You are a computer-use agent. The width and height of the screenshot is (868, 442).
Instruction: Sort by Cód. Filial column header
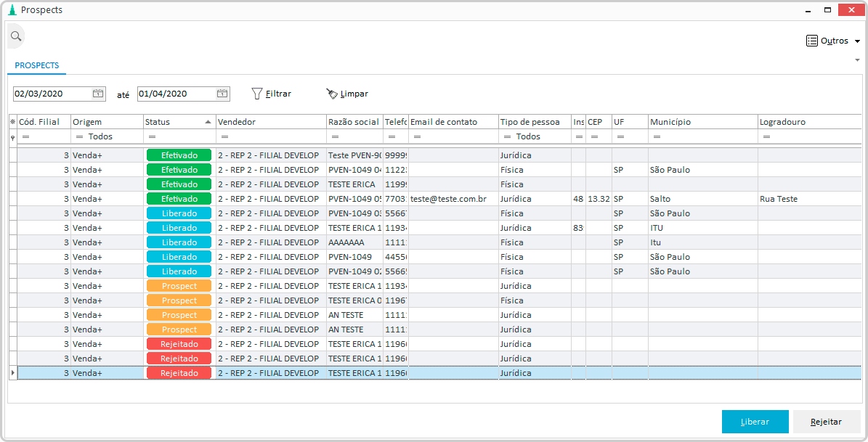click(x=44, y=122)
